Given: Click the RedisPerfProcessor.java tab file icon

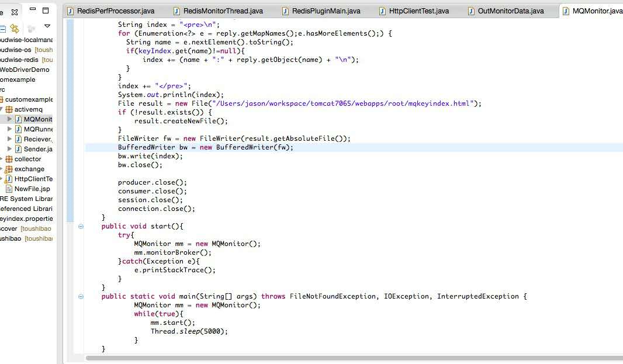Looking at the screenshot, I should point(70,11).
